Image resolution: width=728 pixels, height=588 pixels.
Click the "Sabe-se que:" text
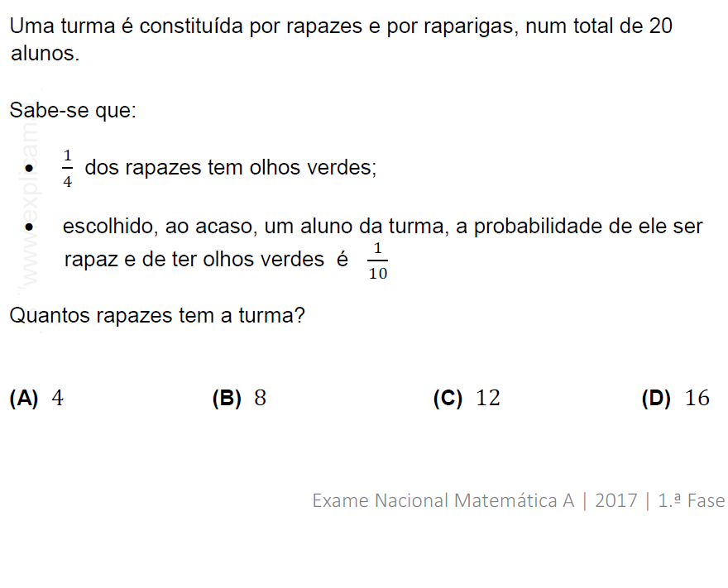click(72, 110)
